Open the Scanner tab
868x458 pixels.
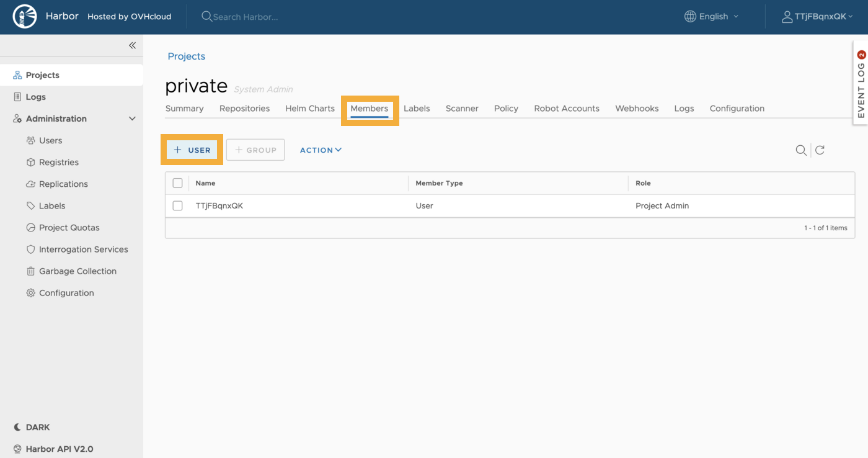tap(462, 108)
